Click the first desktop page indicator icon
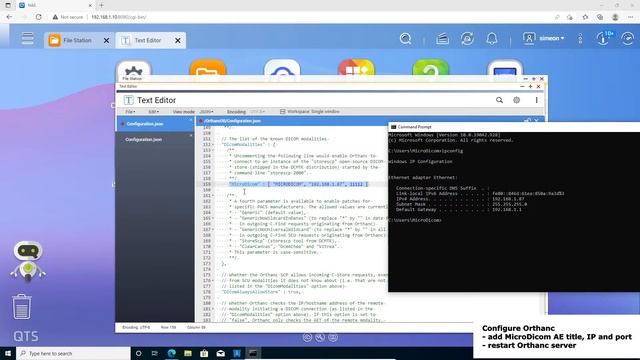 pyautogui.click(x=307, y=337)
